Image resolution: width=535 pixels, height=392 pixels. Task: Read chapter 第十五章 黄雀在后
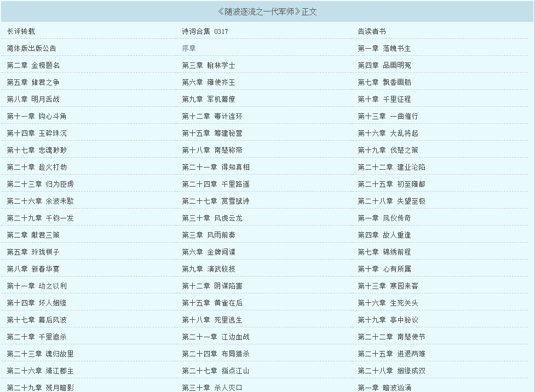tap(212, 303)
